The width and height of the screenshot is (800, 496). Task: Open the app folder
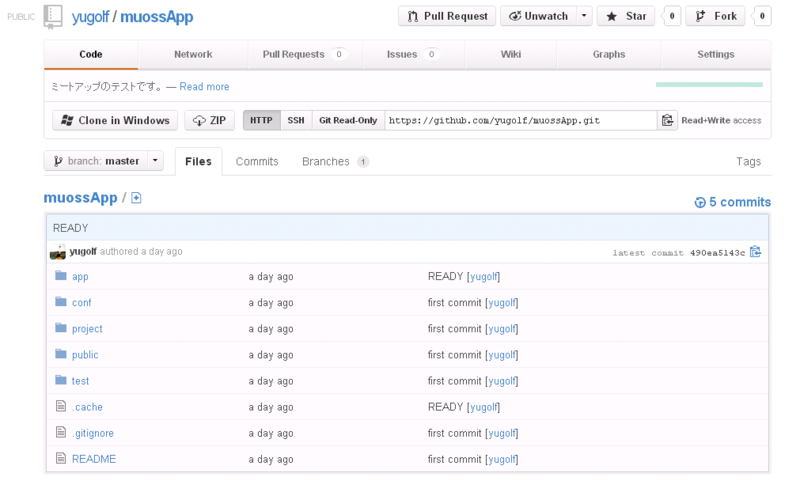80,277
